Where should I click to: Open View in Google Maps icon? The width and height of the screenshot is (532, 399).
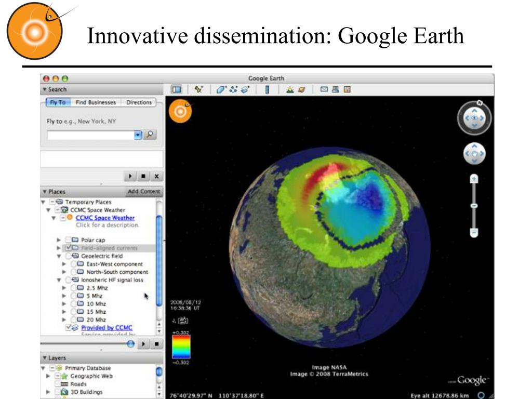point(347,89)
